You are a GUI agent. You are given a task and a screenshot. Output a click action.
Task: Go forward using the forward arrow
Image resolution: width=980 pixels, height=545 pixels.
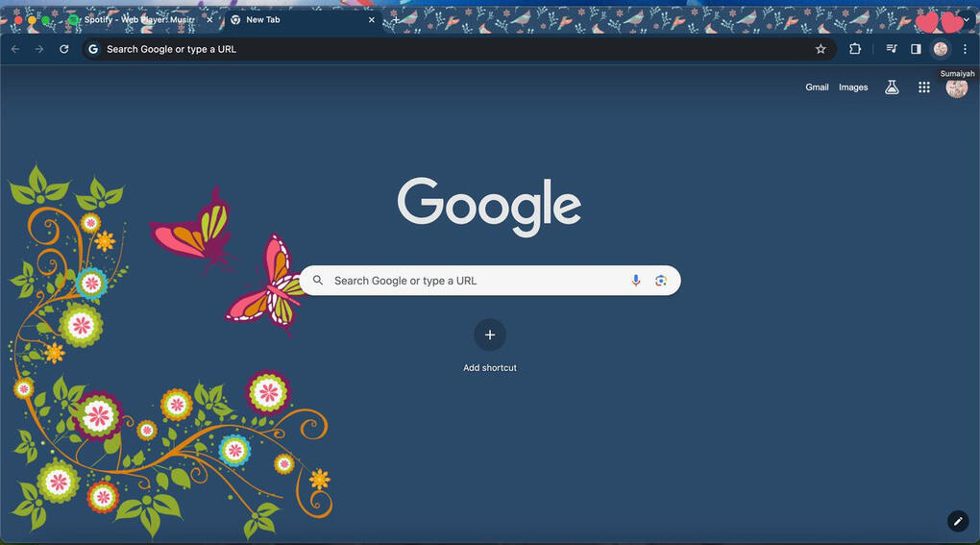(39, 49)
